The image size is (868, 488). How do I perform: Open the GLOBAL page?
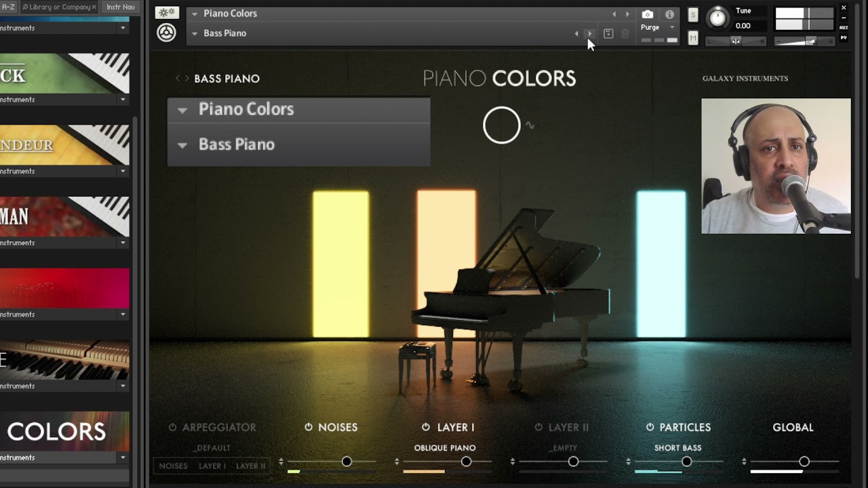[x=793, y=427]
